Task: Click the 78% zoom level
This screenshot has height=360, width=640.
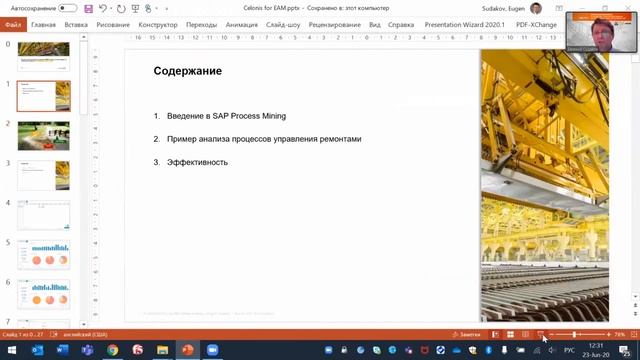Action: click(x=620, y=335)
